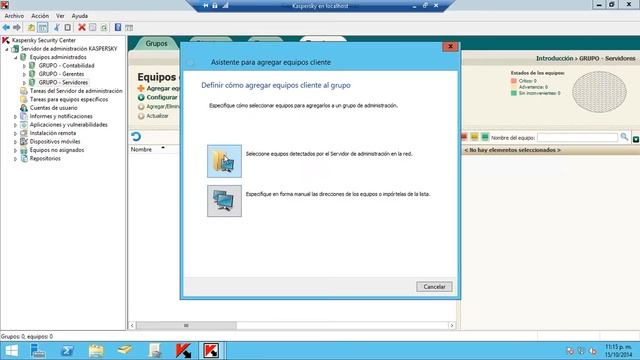
Task: Select GRUPO - Gerentes in tree
Action: tap(61, 74)
